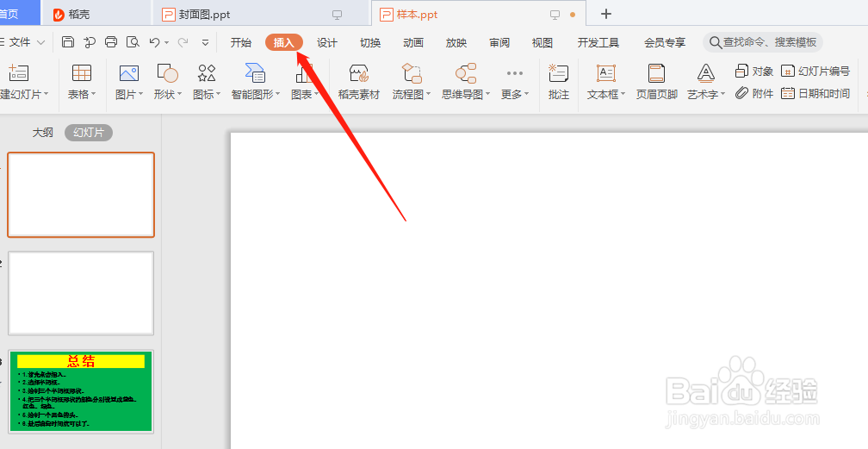Open the 设计 ribbon tab
Viewport: 868px width, 449px height.
(x=327, y=43)
